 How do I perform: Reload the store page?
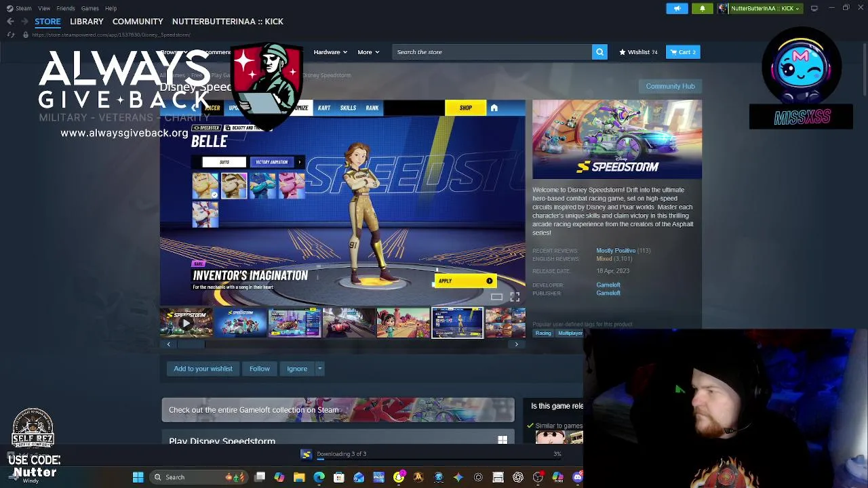(11, 35)
